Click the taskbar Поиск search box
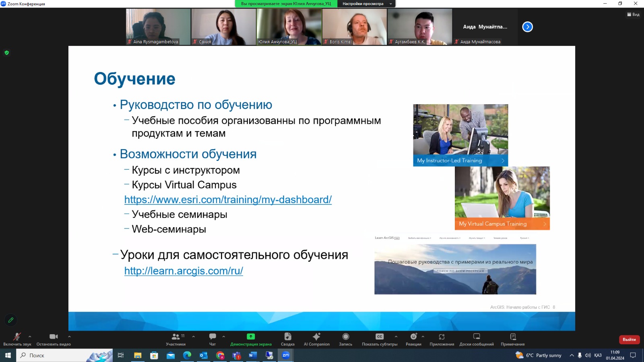The width and height of the screenshot is (644, 362). [x=64, y=355]
